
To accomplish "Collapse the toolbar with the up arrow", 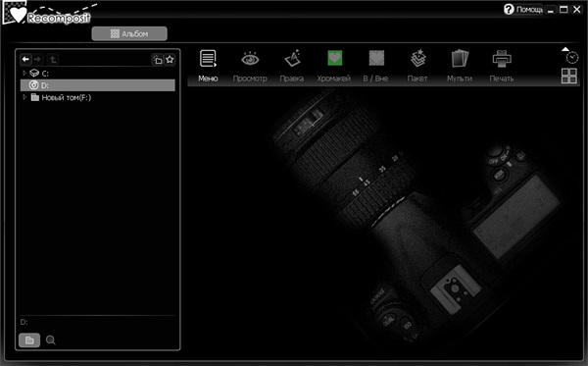I will tap(565, 49).
